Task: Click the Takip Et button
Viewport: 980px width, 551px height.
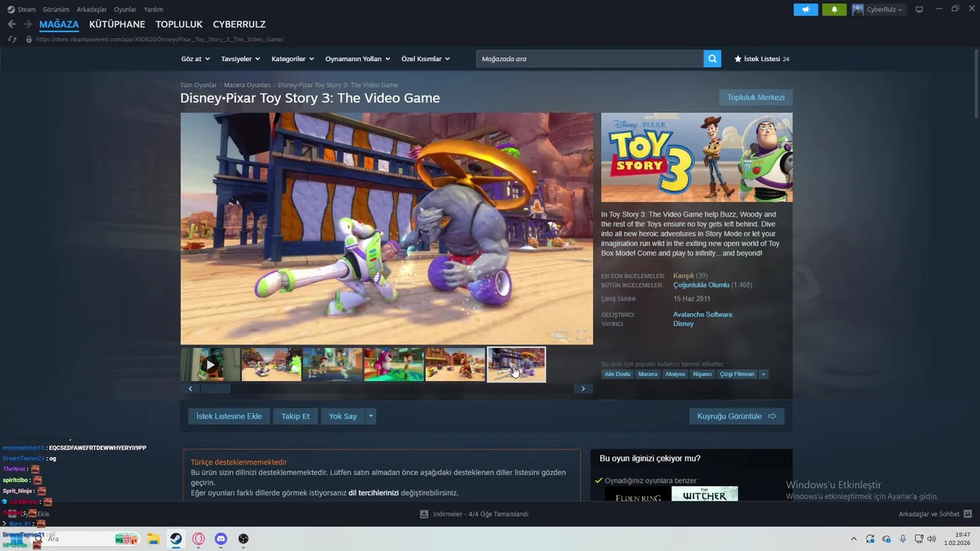Action: 296,416
